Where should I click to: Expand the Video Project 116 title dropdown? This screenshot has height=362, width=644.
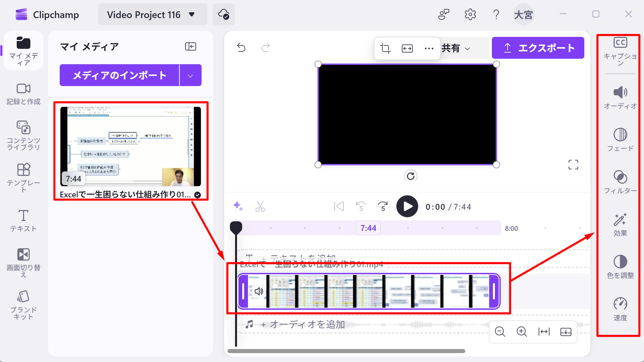[x=192, y=15]
